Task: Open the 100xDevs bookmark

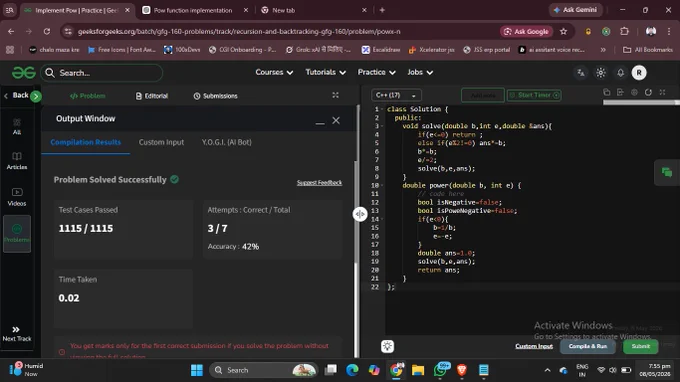Action: [182, 50]
